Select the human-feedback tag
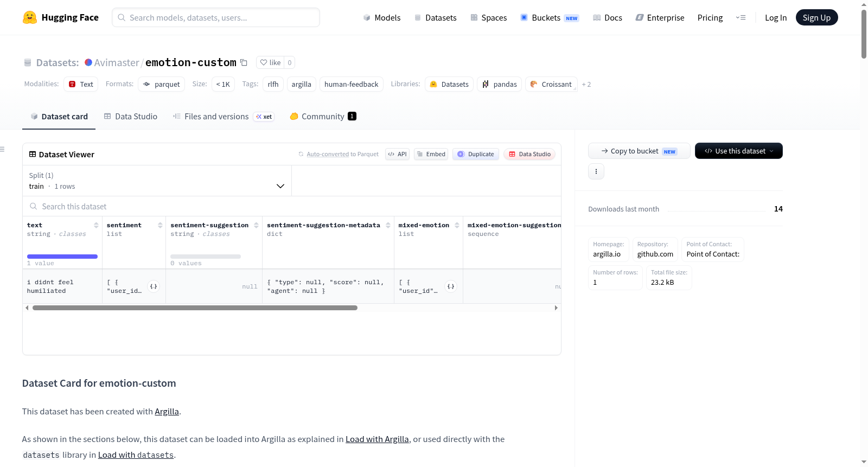868x467 pixels. (352, 84)
